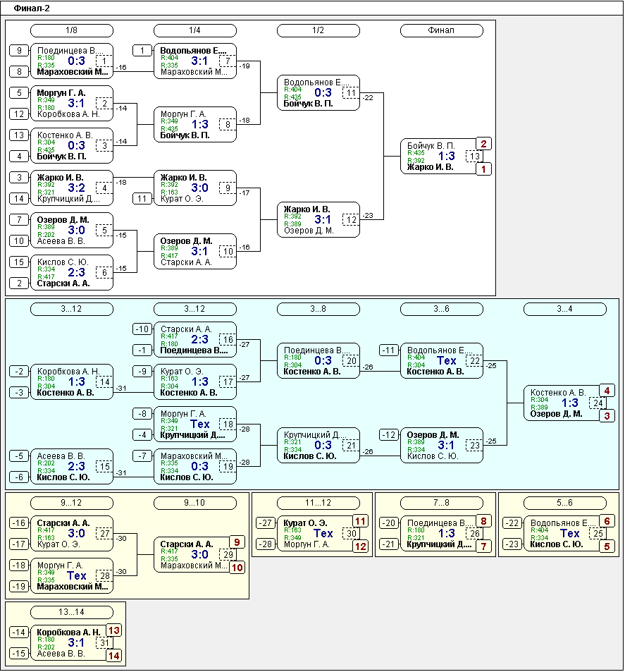Viewport: 625px width, 672px height.
Task: Click place 10 badge beside Мараховский
Action: pyautogui.click(x=237, y=568)
